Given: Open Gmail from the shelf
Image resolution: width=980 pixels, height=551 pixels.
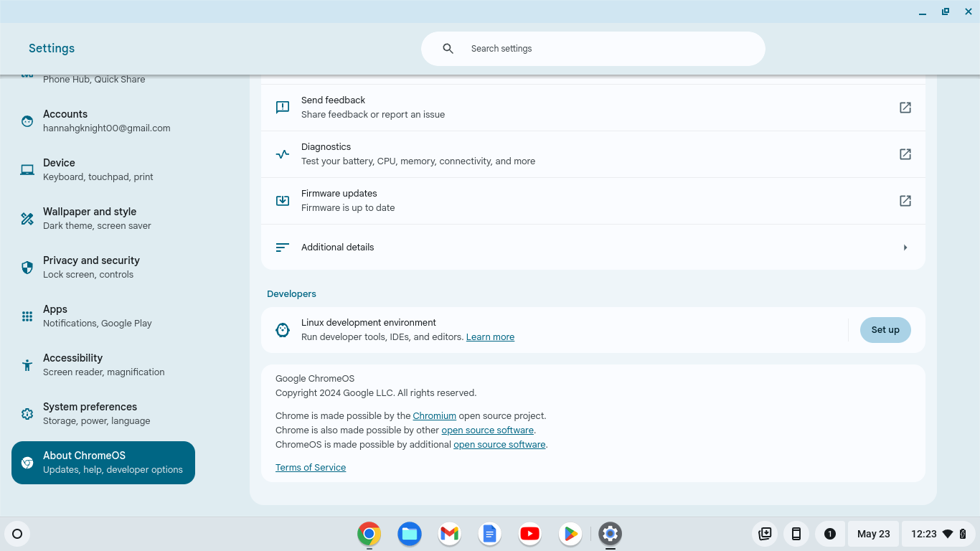Looking at the screenshot, I should (450, 534).
